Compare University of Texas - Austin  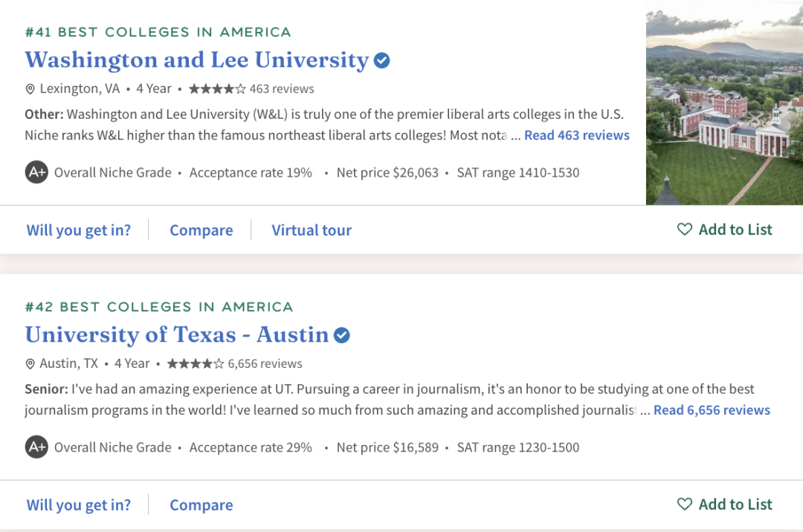(201, 505)
